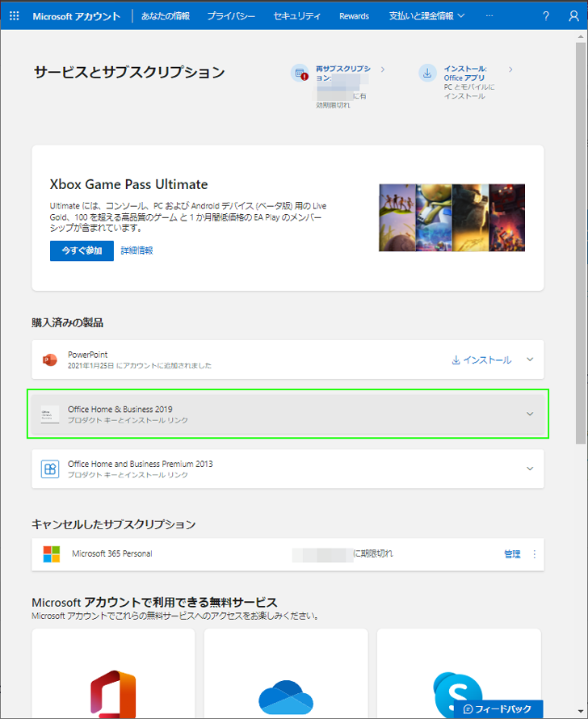Click 管理 link for Microsoft 365 Personal
This screenshot has height=719, width=588.
(x=512, y=554)
